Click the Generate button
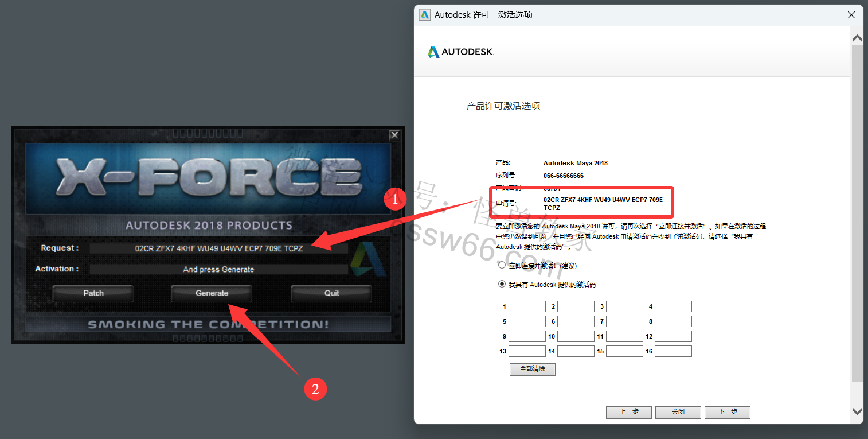The height and width of the screenshot is (439, 868). click(212, 293)
